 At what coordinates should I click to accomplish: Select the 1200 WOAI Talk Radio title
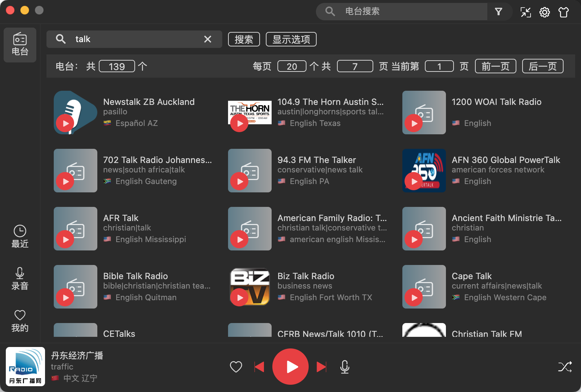pos(496,102)
